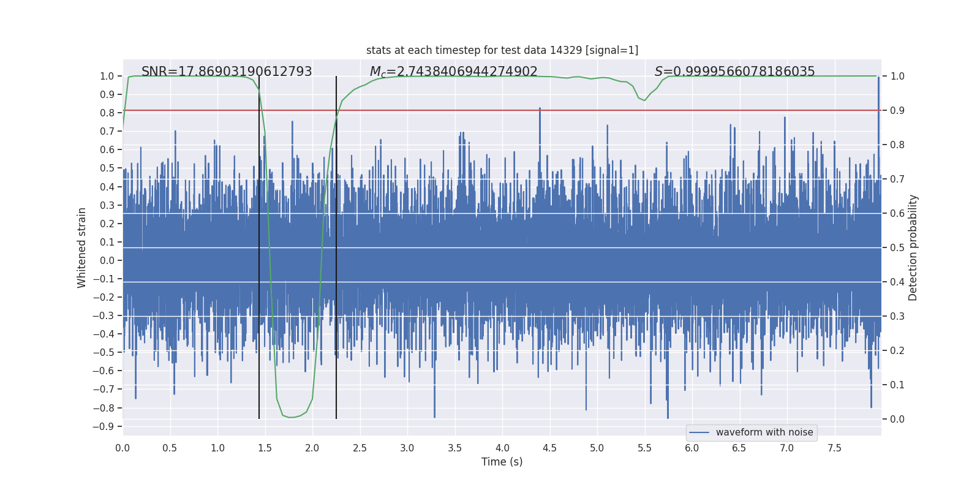Click the Whitened strain tick label −0.8
The image size is (980, 490).
click(x=104, y=408)
